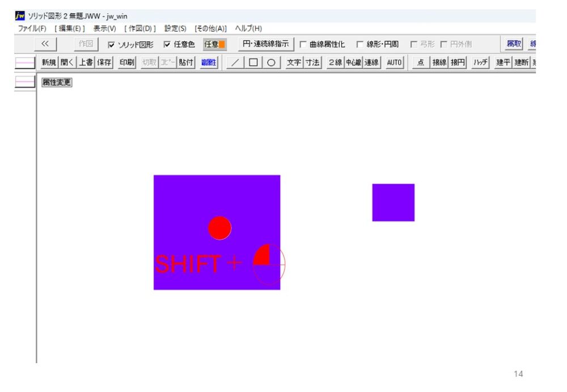Select the line (／) drawing tool
Screen dimensions: 567x392
pos(235,63)
